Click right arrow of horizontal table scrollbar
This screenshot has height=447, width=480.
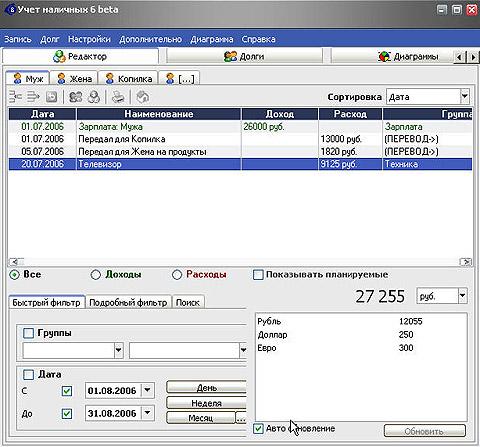point(466,262)
